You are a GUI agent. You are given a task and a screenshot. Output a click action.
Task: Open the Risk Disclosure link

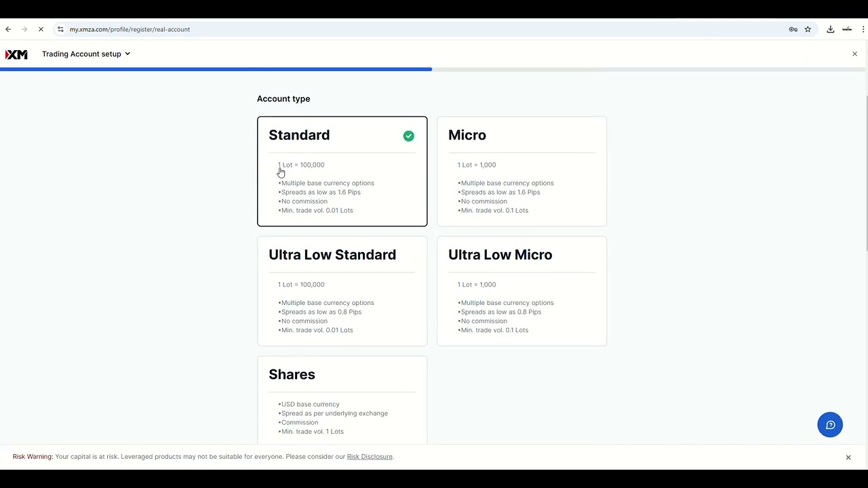370,457
